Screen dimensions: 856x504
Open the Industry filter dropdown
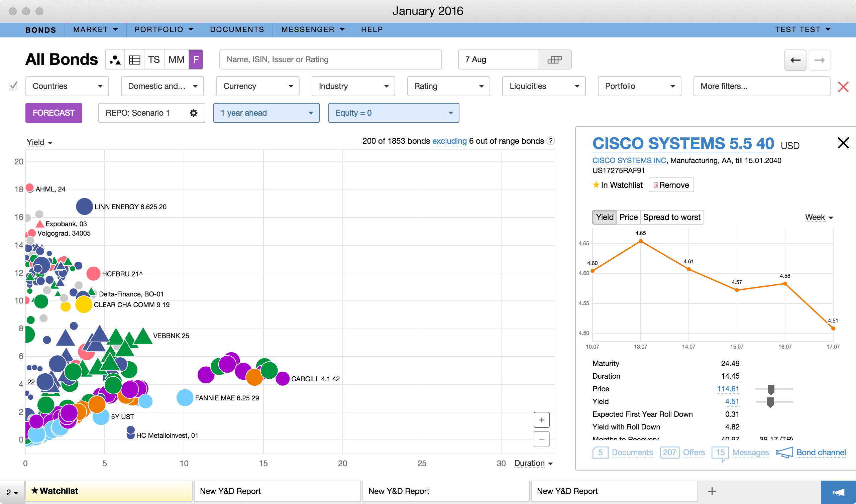pyautogui.click(x=353, y=86)
